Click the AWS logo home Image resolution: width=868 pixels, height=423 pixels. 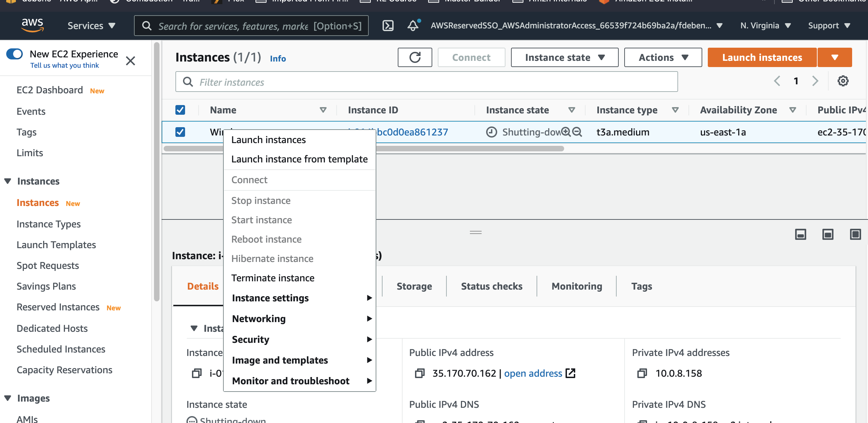pos(32,25)
